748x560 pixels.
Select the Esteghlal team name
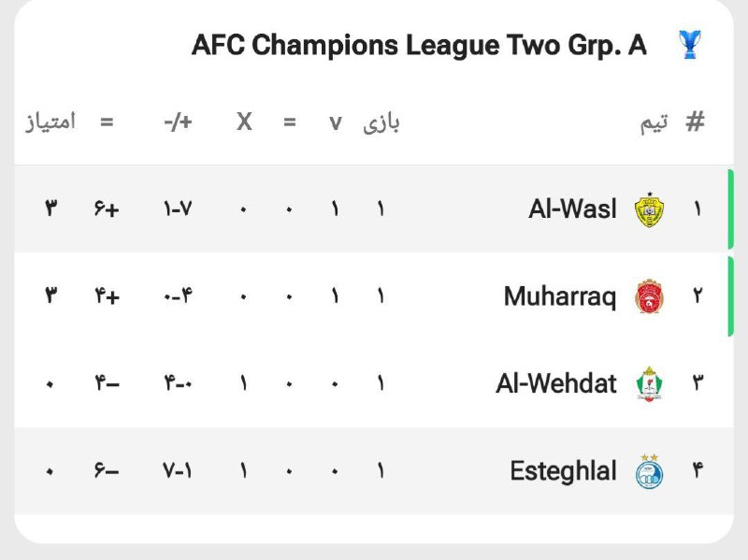(x=563, y=470)
